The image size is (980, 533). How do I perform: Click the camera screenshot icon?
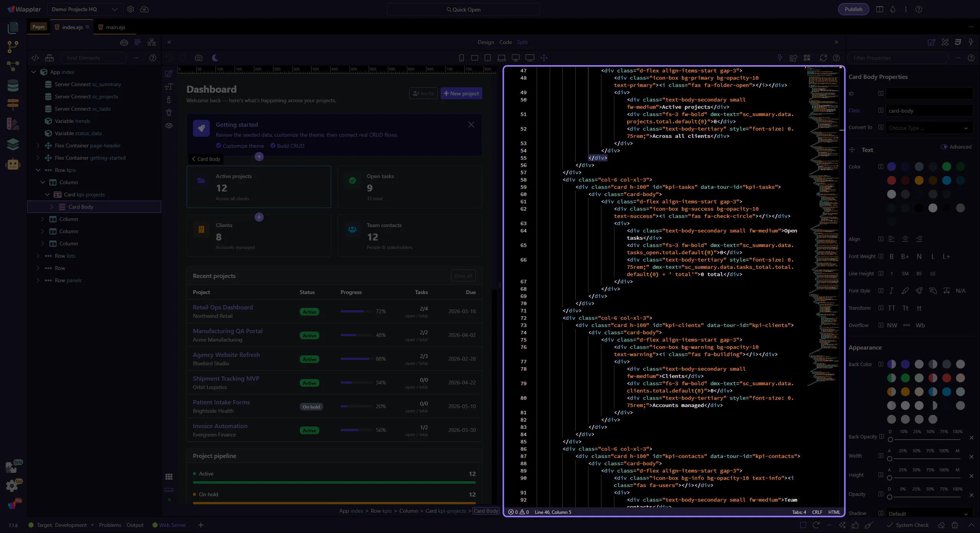pos(198,58)
